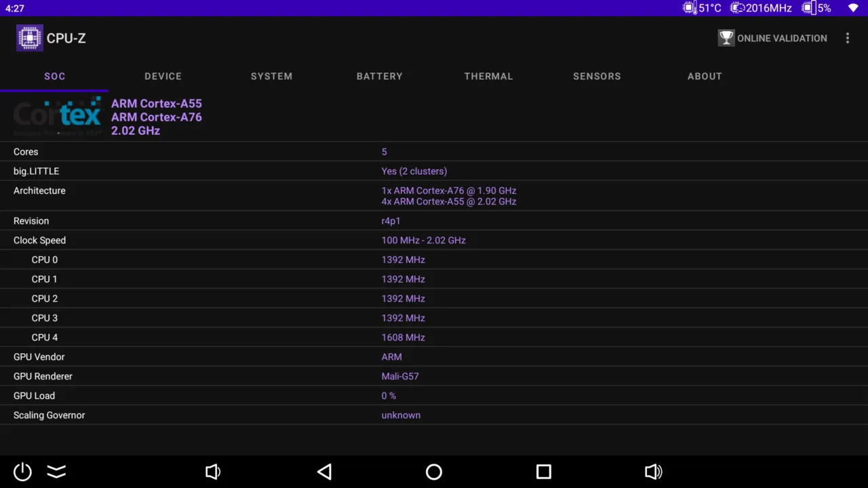Click the Mali-G57 GPU Renderer value

(400, 376)
